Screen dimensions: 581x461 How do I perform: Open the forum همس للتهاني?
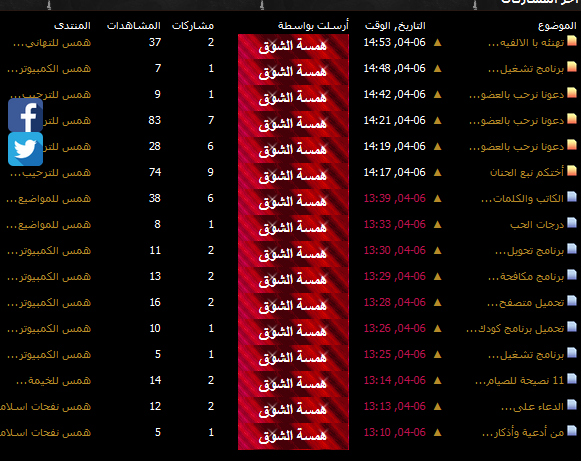(x=52, y=43)
